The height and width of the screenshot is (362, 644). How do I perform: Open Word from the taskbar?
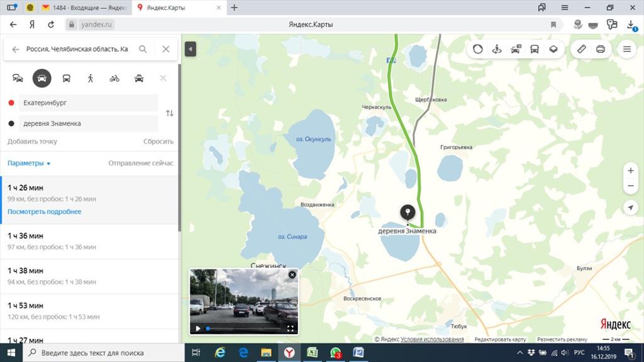(x=358, y=353)
